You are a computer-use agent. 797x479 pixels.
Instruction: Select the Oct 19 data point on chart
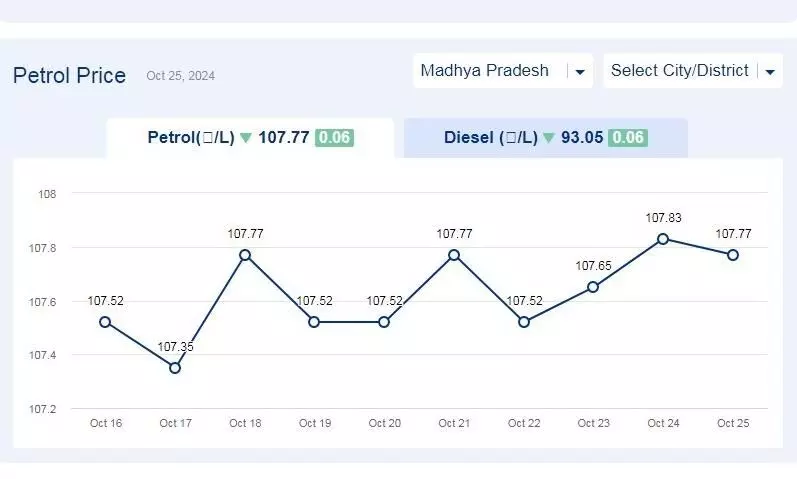point(314,322)
